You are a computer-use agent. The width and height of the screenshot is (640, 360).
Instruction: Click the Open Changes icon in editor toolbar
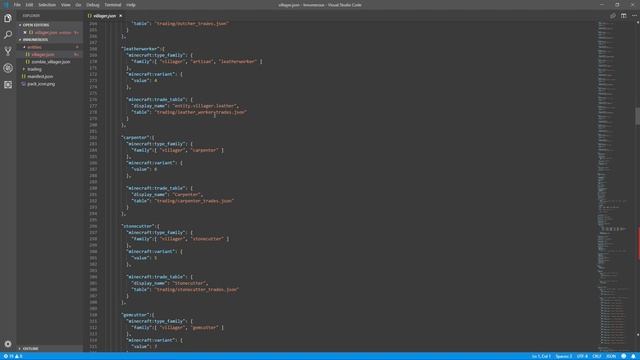tap(613, 16)
